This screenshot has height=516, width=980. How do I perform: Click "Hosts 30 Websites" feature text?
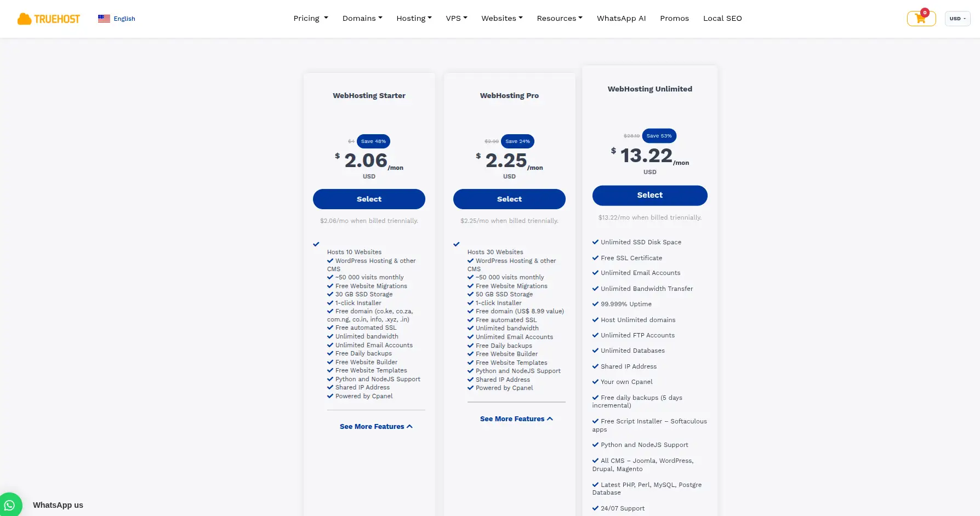pyautogui.click(x=495, y=252)
